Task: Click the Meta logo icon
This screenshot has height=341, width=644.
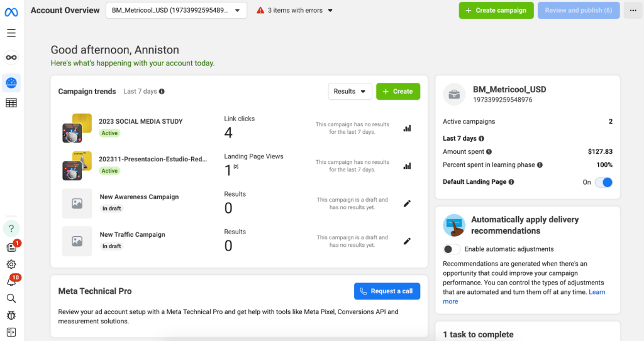Action: coord(11,13)
